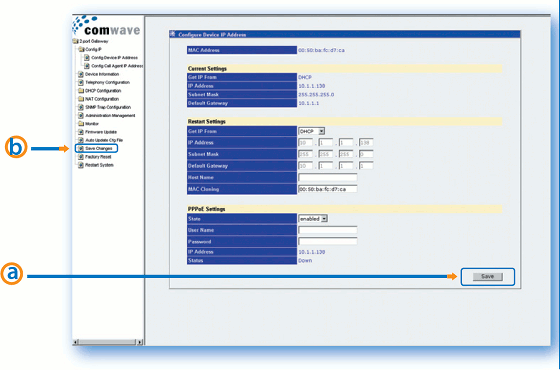The width and height of the screenshot is (560, 370).
Task: Open the Monitor folder icon
Action: 81,124
